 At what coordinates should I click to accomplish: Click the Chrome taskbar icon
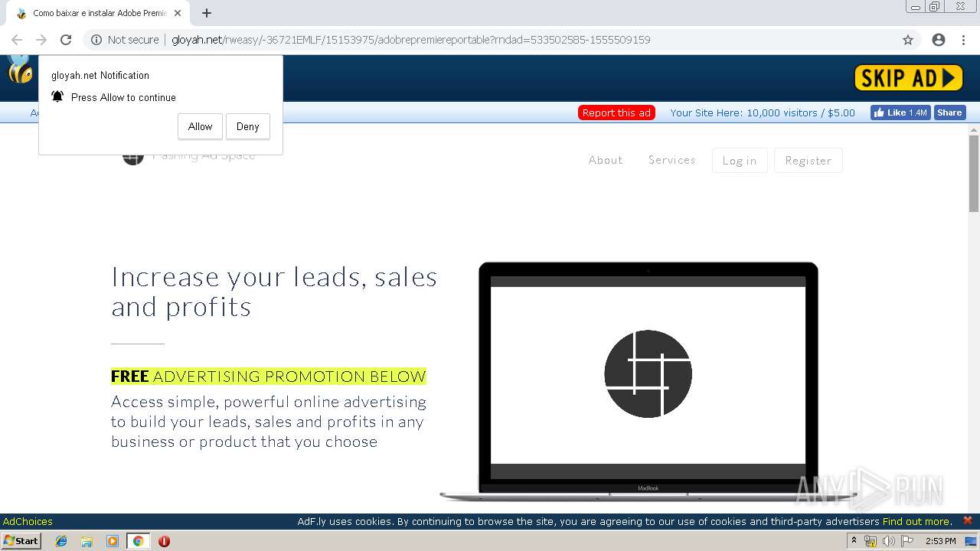click(138, 541)
